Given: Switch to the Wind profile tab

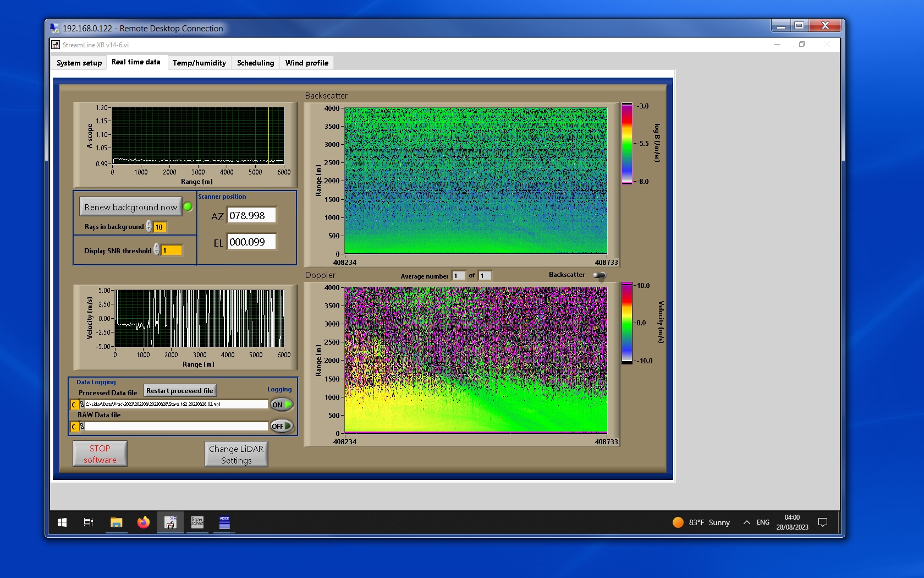Looking at the screenshot, I should click(306, 63).
